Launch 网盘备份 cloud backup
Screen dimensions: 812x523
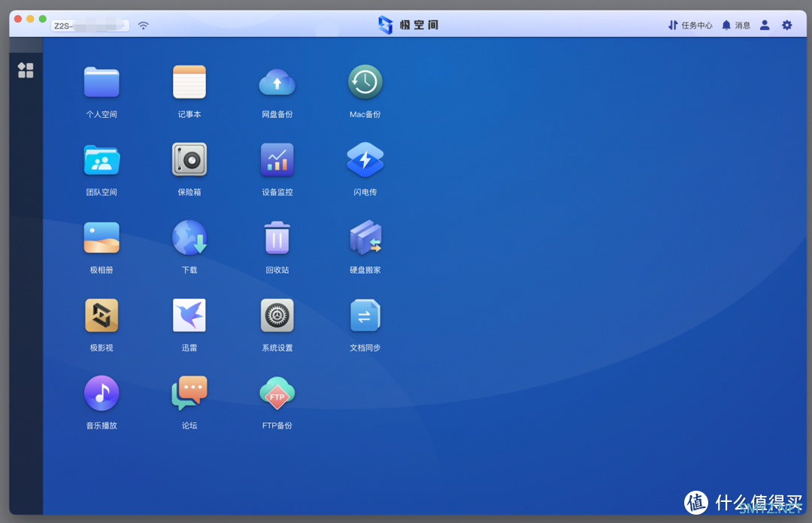tap(277, 83)
